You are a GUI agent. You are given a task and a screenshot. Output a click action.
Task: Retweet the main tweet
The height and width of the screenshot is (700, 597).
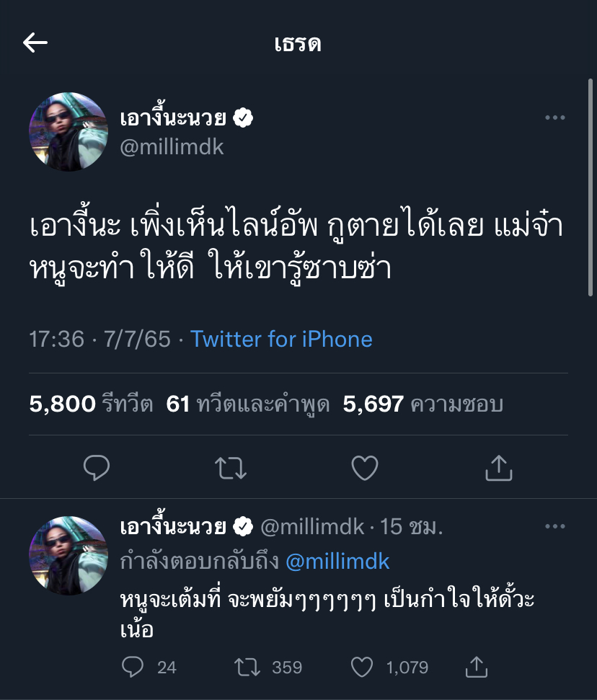(x=231, y=468)
